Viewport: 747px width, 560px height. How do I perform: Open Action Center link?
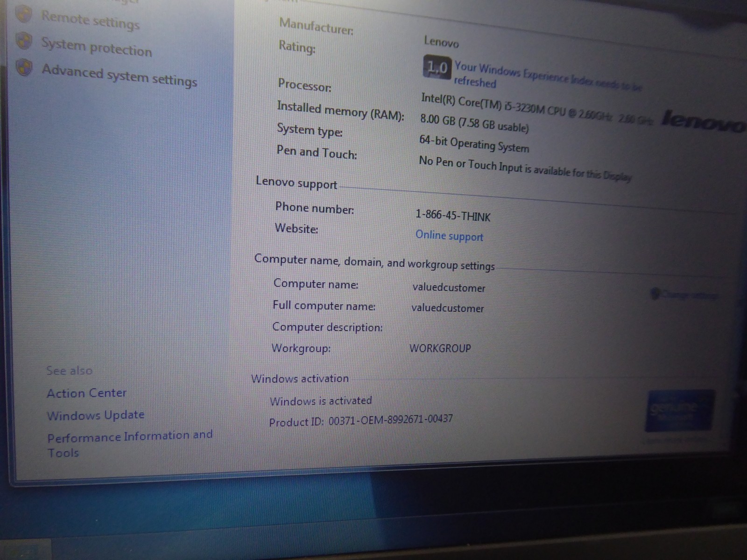[86, 393]
